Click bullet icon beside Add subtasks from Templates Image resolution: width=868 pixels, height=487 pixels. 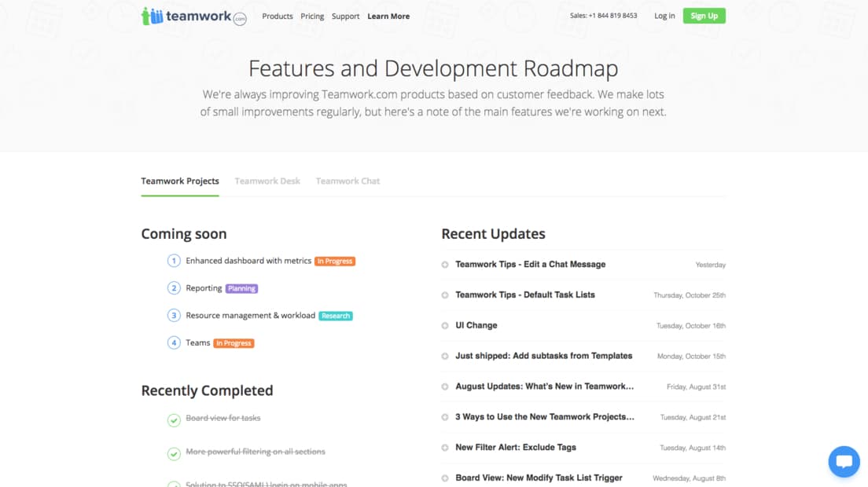[x=444, y=356]
